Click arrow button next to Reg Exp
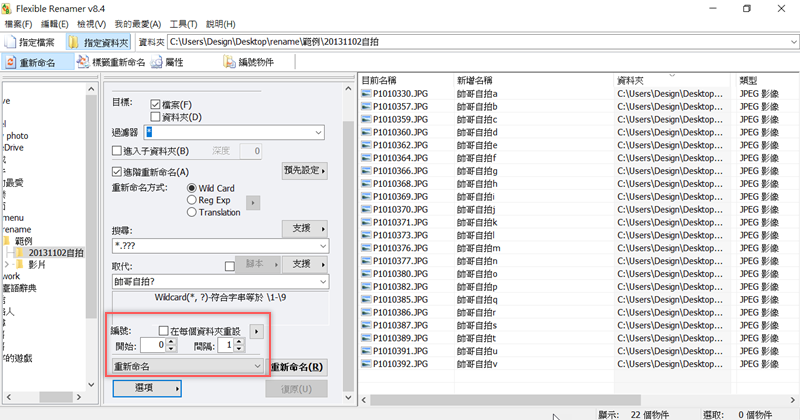Viewport: 800px width, 420px height. tap(253, 203)
